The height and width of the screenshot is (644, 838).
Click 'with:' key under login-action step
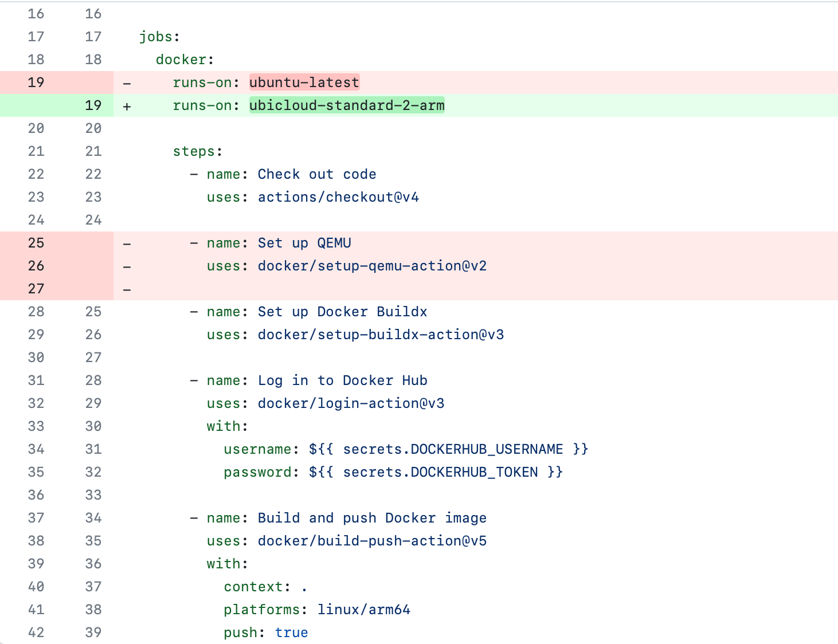click(228, 426)
